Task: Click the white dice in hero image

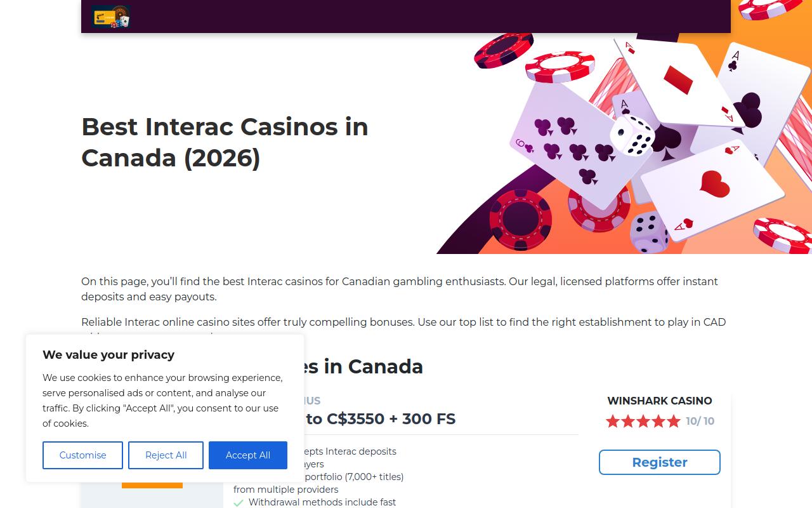Action: (632, 135)
